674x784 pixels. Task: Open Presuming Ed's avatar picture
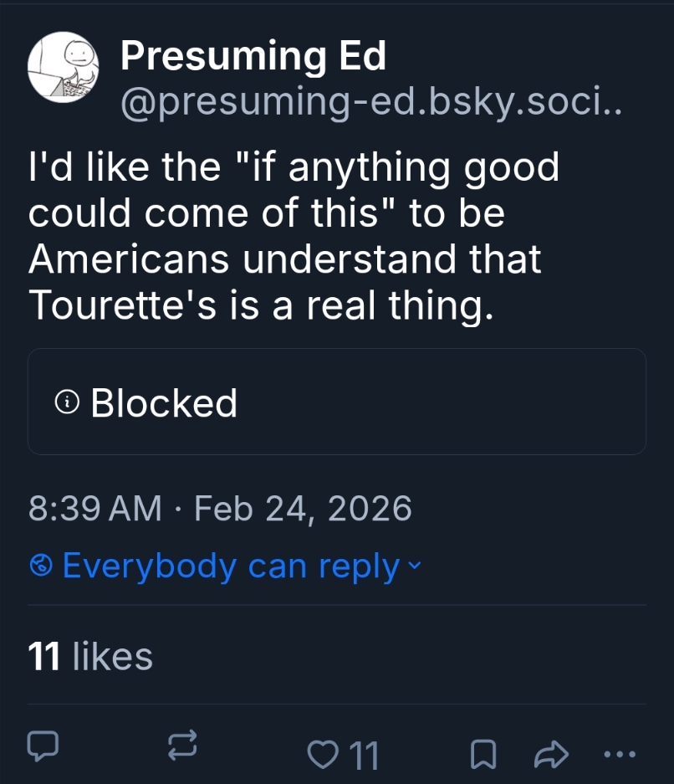tap(64, 68)
